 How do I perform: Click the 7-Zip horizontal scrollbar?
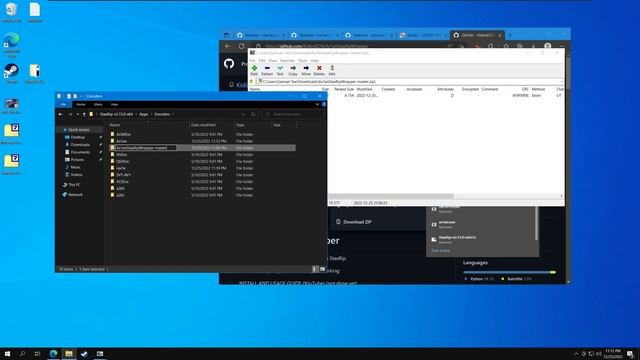391,196
